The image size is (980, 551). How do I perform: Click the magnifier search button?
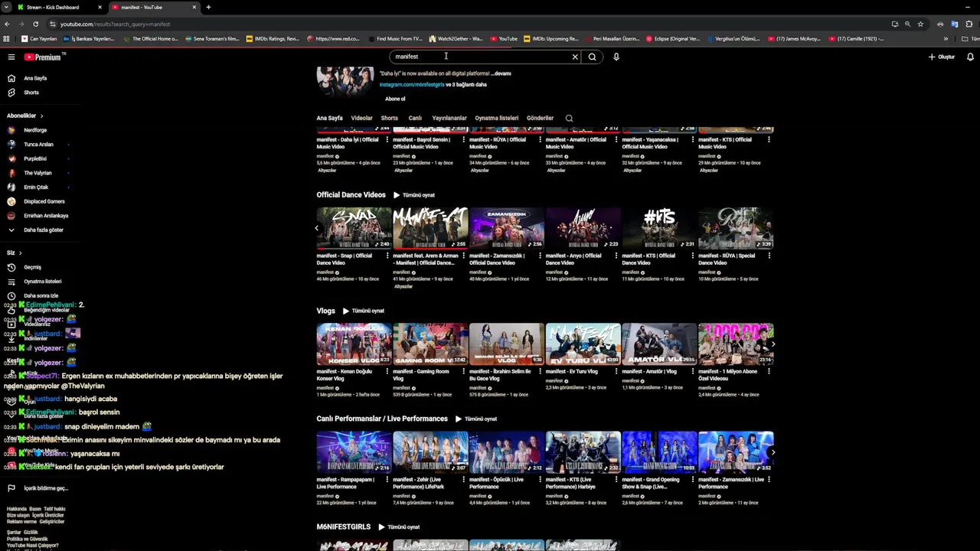(x=592, y=57)
